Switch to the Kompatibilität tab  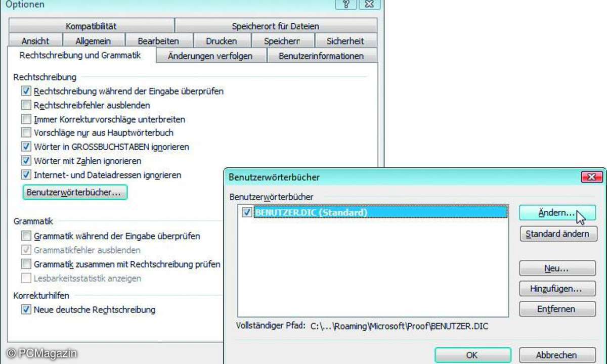pos(91,26)
